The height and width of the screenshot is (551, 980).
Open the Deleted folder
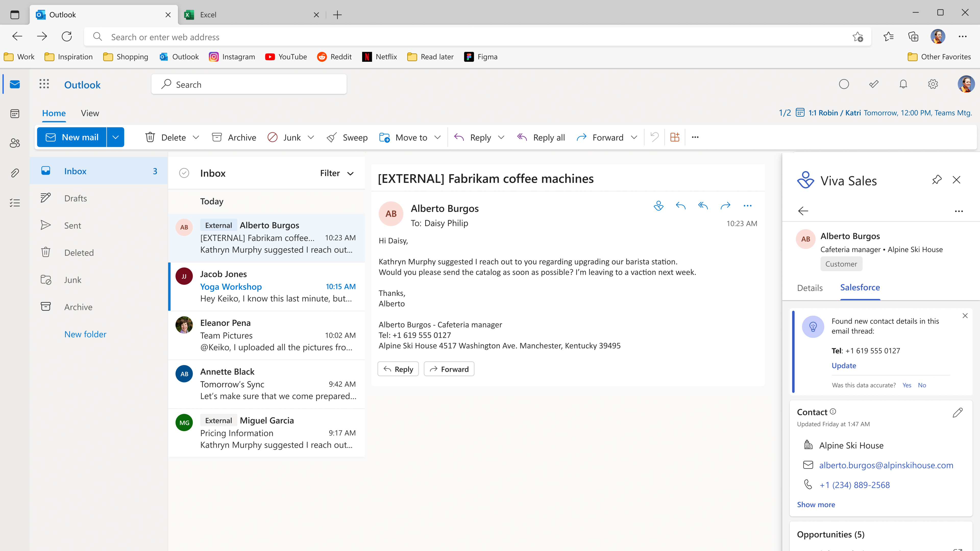(99, 253)
